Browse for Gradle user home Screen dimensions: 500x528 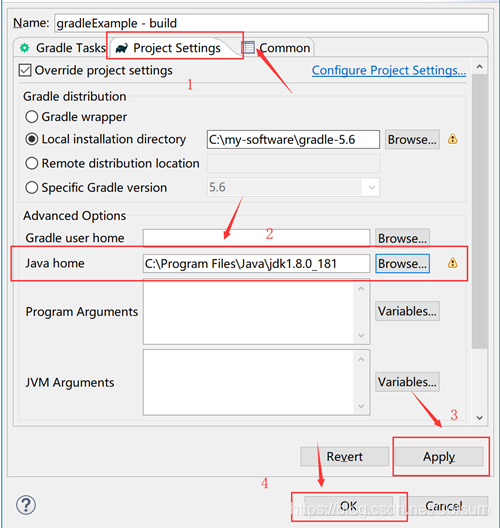tap(402, 238)
